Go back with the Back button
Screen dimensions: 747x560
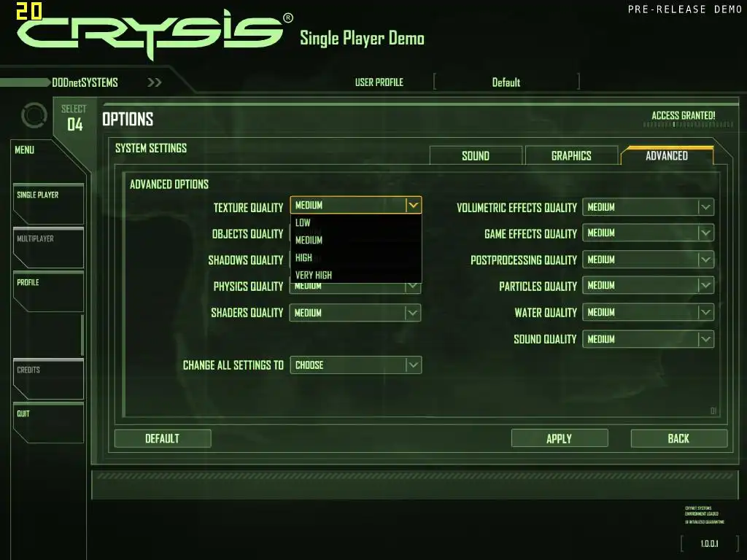pos(679,438)
